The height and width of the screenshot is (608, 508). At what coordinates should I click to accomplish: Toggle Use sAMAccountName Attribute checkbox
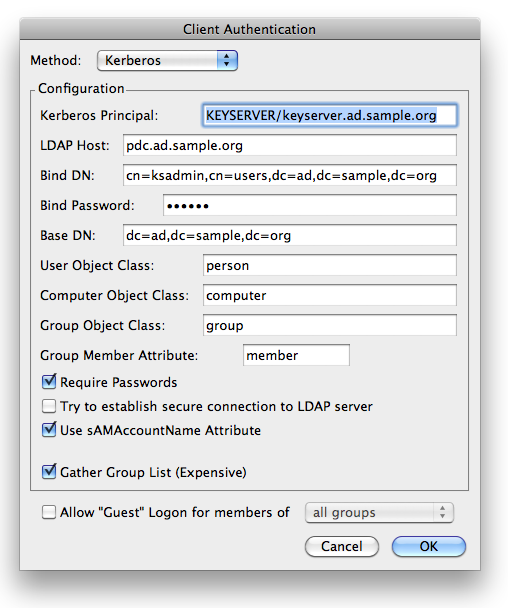pos(49,430)
